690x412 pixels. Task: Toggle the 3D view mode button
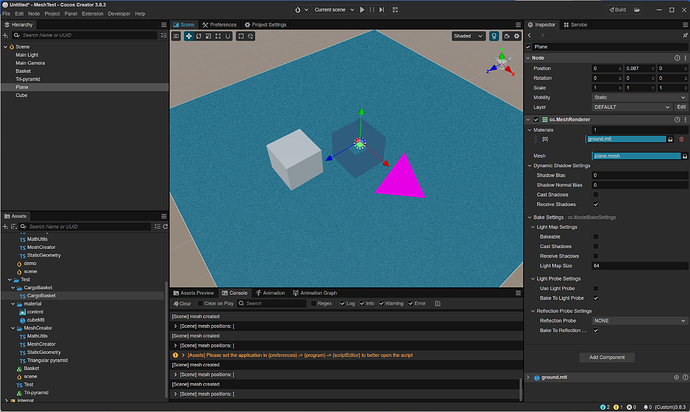click(x=176, y=36)
